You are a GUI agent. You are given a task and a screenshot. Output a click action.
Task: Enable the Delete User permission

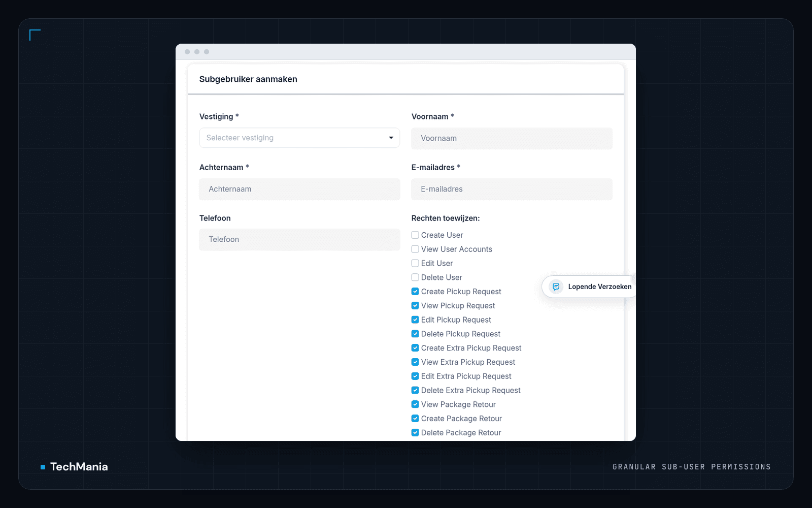tap(415, 277)
